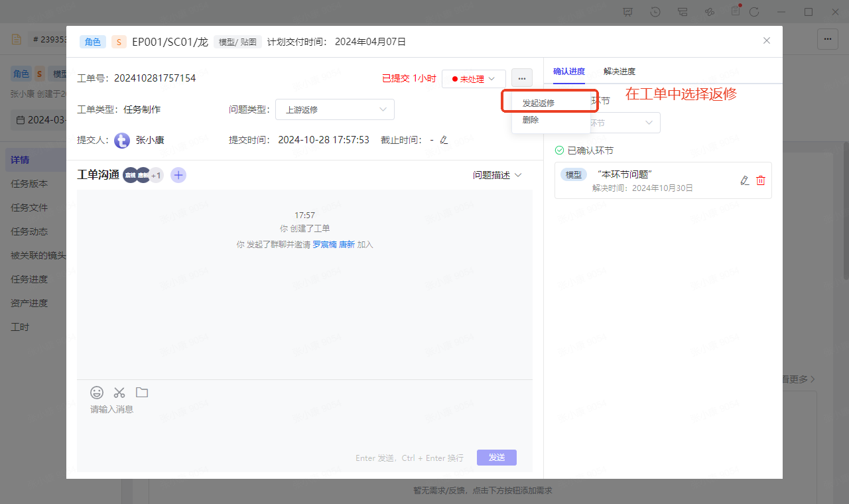Close the work order dialog

pyautogui.click(x=767, y=40)
